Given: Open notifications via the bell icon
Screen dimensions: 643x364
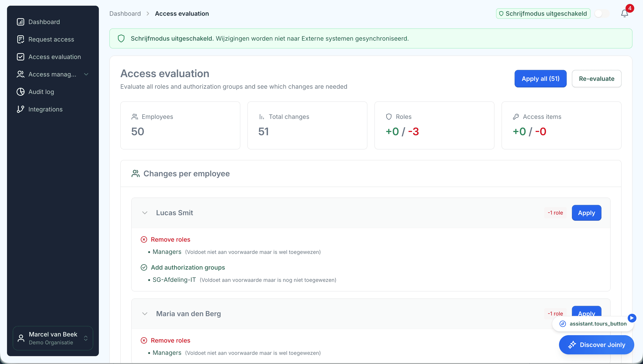Looking at the screenshot, I should [x=624, y=14].
